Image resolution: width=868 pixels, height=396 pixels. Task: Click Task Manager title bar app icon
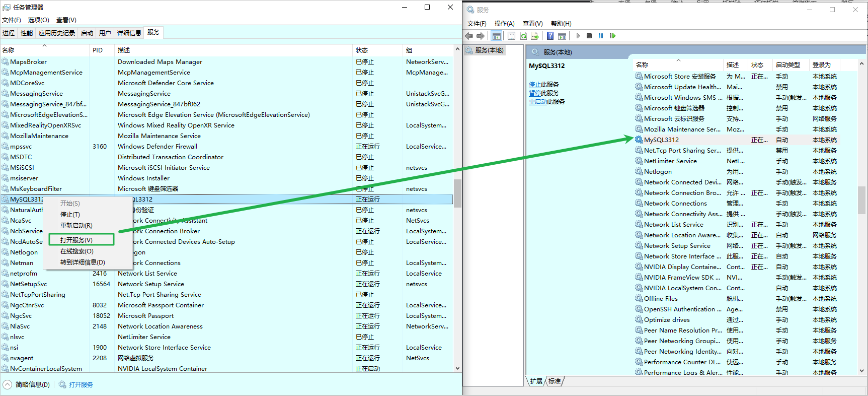point(7,7)
